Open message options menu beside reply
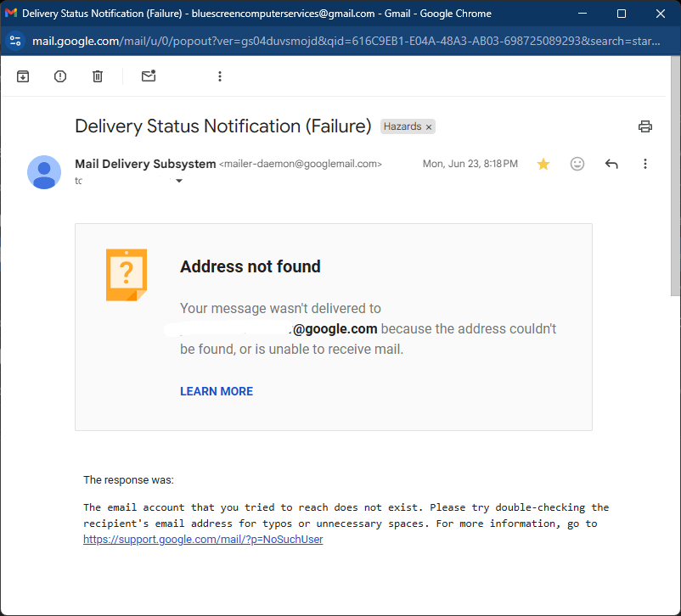Screen dimensions: 681x616 (645, 164)
